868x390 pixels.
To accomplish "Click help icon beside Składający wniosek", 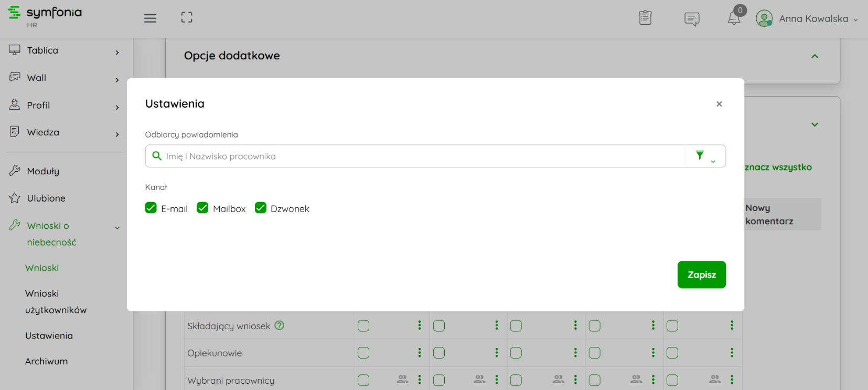I will click(x=280, y=325).
